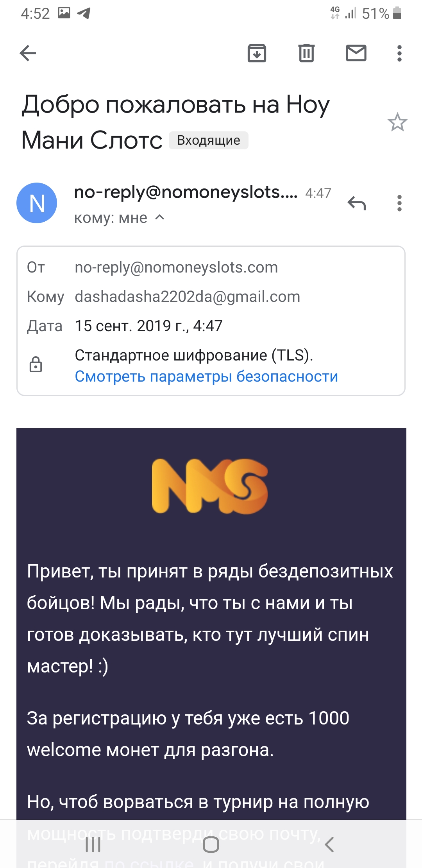Open the message options three-dot menu
This screenshot has height=868, width=422.
(x=399, y=203)
